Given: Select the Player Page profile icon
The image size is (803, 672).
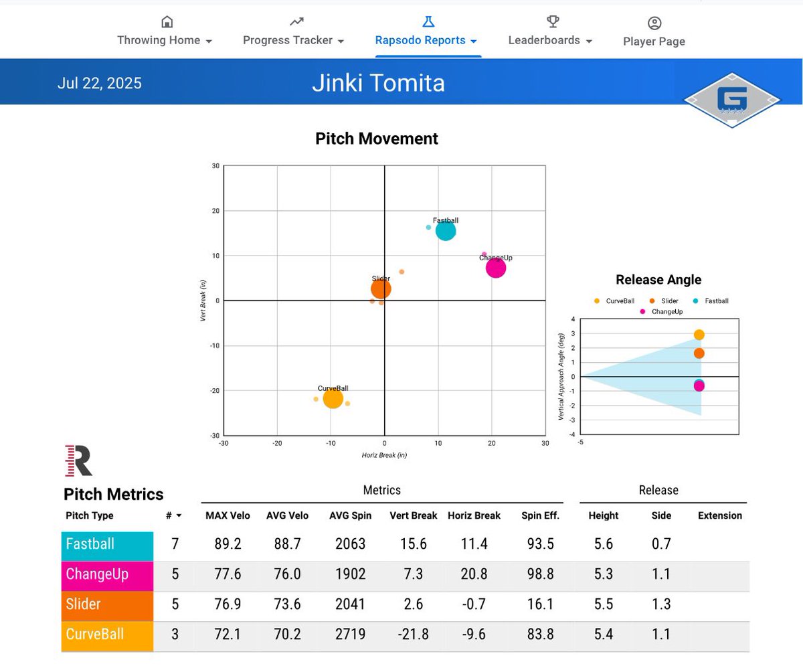Looking at the screenshot, I should click(x=654, y=21).
